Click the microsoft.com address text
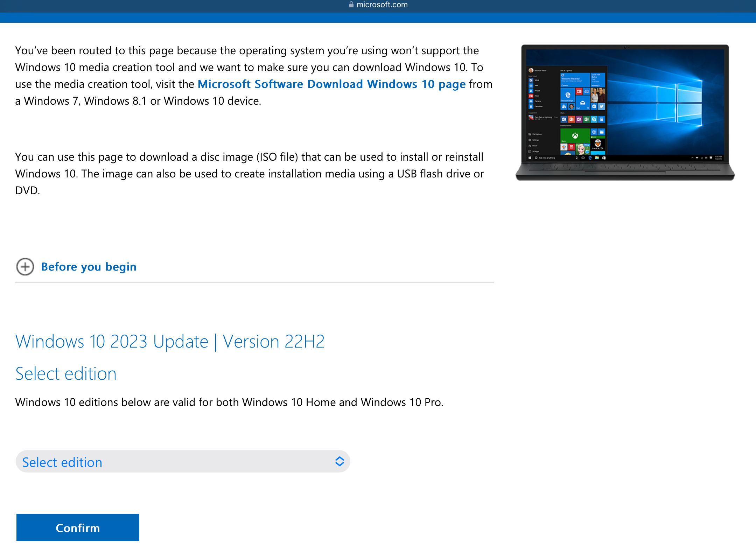The image size is (756, 553). [x=382, y=5]
